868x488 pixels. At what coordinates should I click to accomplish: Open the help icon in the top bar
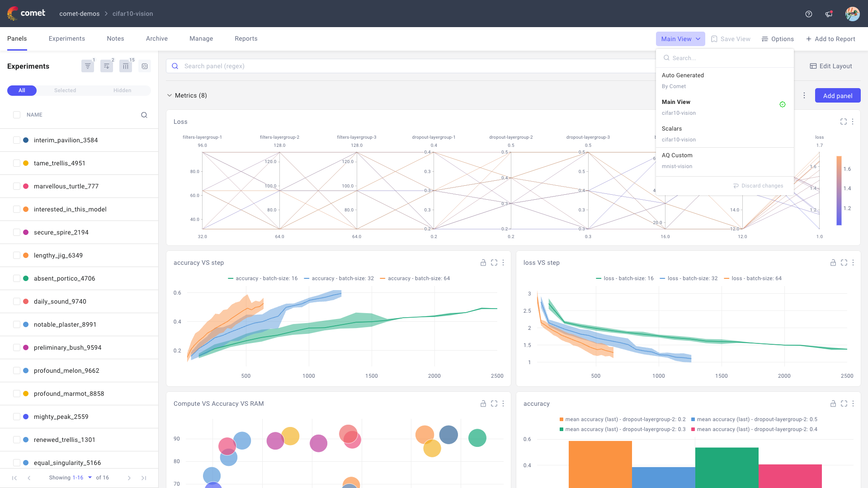(808, 14)
